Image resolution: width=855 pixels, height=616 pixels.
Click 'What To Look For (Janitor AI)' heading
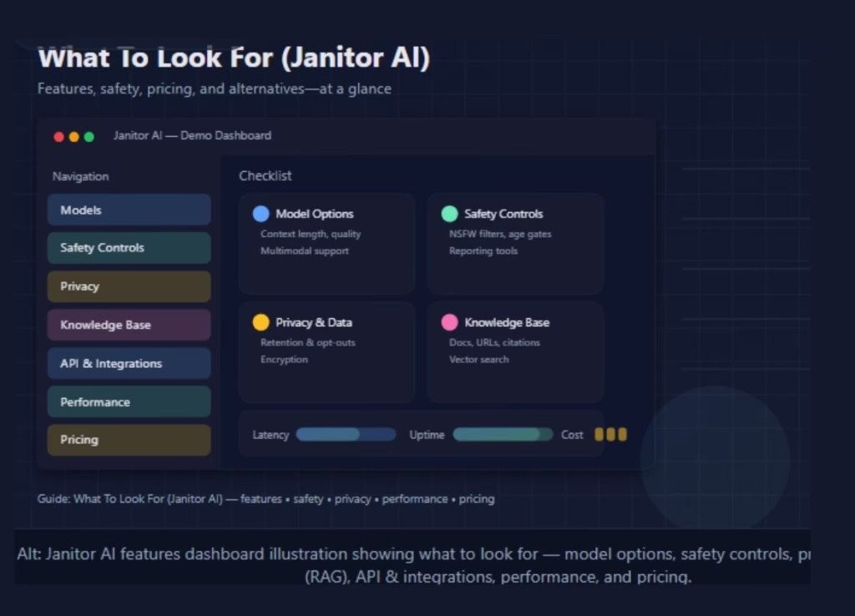pyautogui.click(x=234, y=58)
